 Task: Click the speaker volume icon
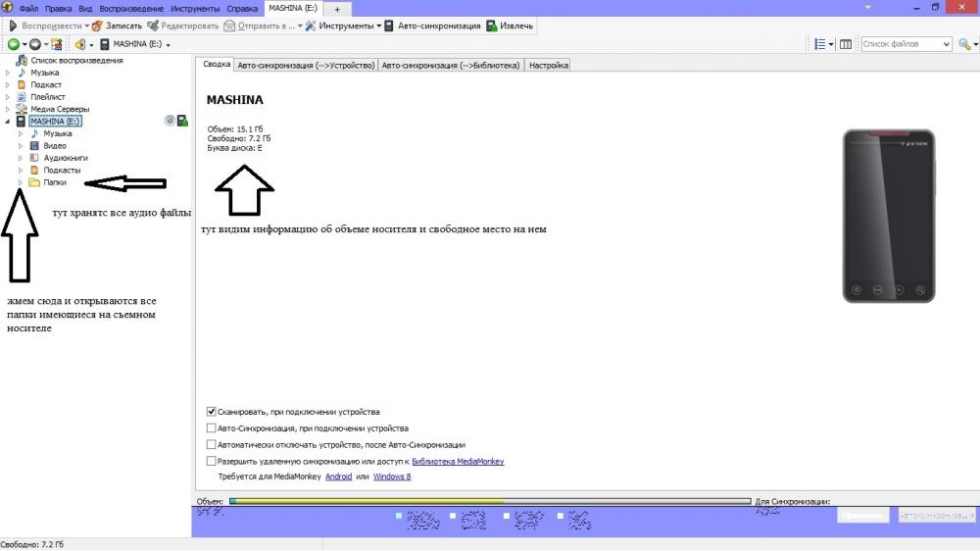click(x=80, y=44)
